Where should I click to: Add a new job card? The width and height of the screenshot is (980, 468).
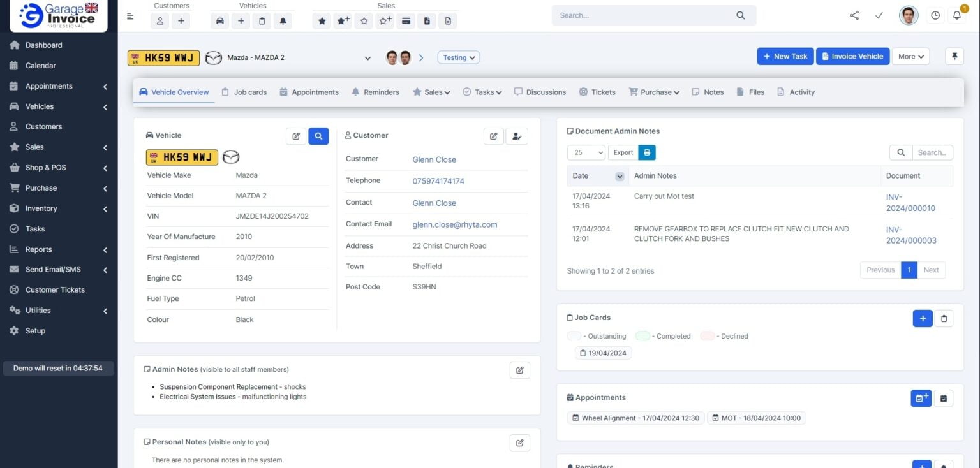pyautogui.click(x=922, y=318)
